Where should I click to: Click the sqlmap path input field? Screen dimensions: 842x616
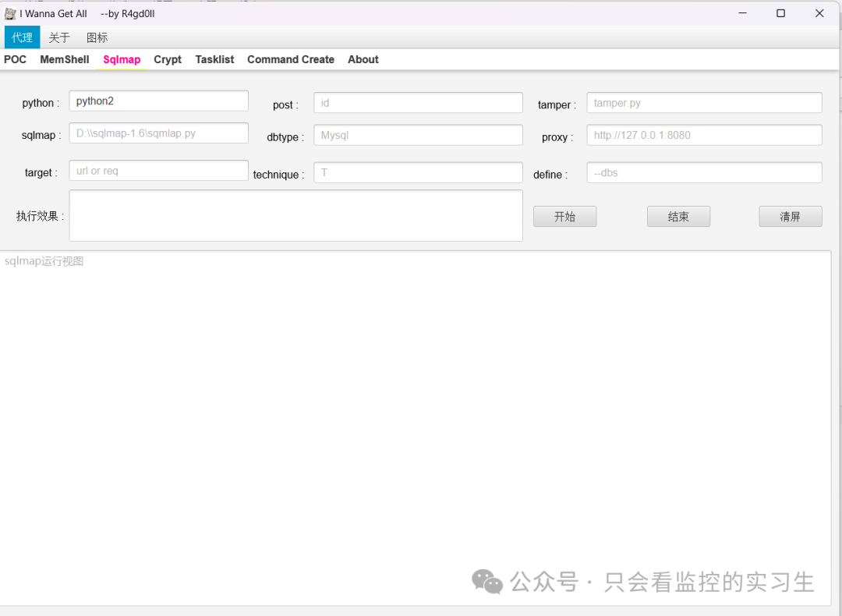point(159,133)
